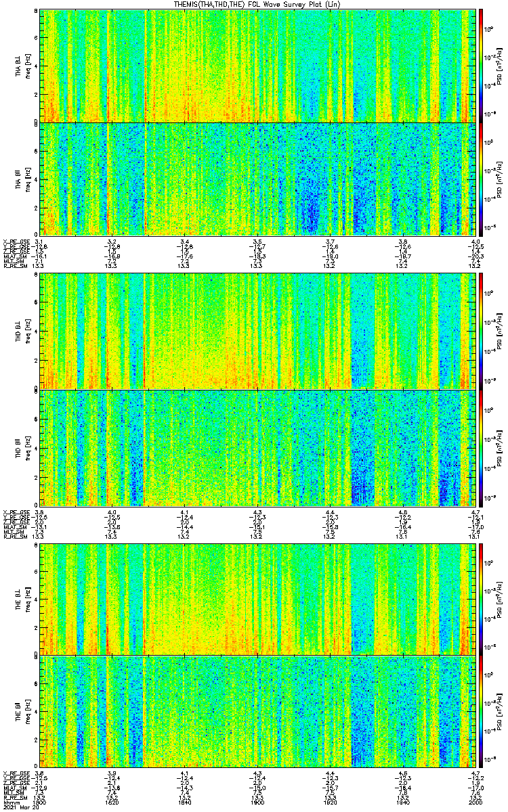Click the 1920 time tick label
Image resolution: width=508 pixels, height=812 pixels.
[331, 803]
